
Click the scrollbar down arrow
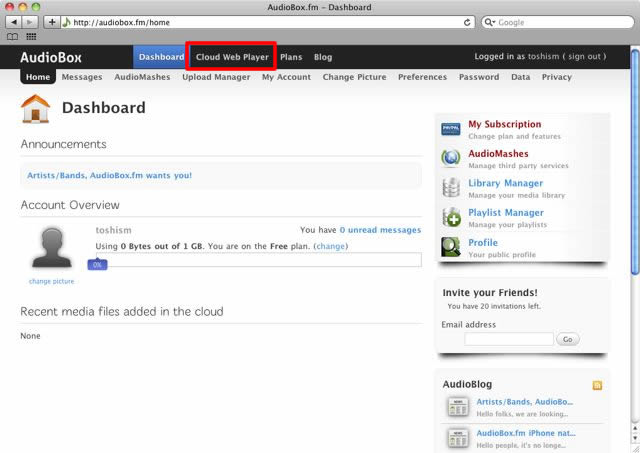[x=635, y=438]
